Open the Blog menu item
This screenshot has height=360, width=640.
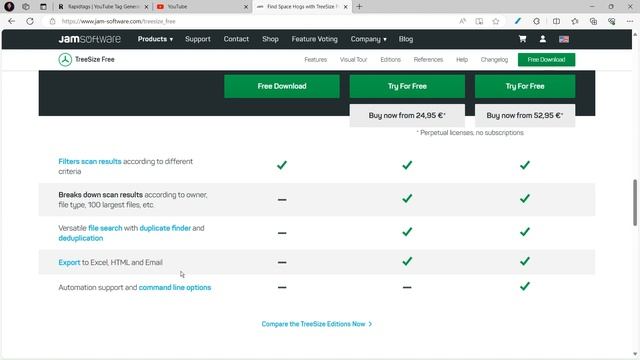[x=406, y=39]
